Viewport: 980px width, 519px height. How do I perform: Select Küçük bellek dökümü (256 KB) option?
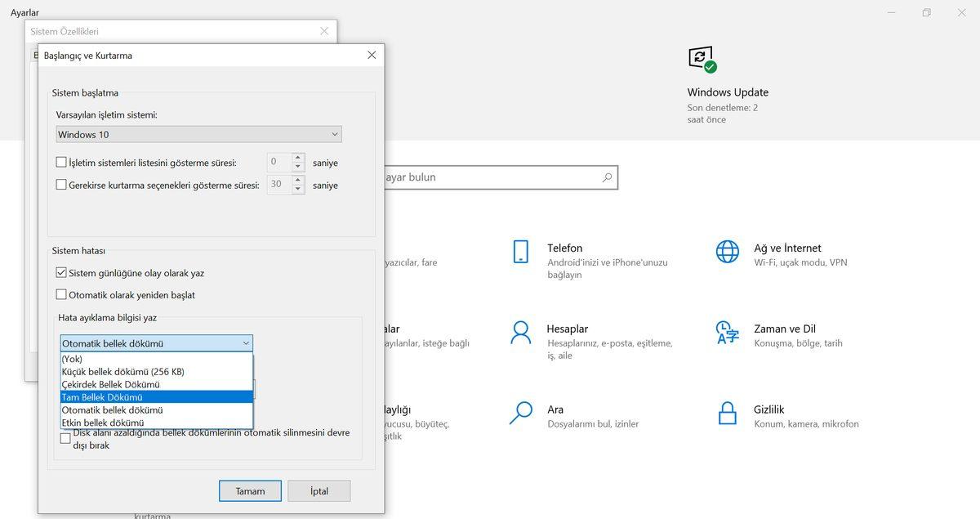(x=122, y=371)
